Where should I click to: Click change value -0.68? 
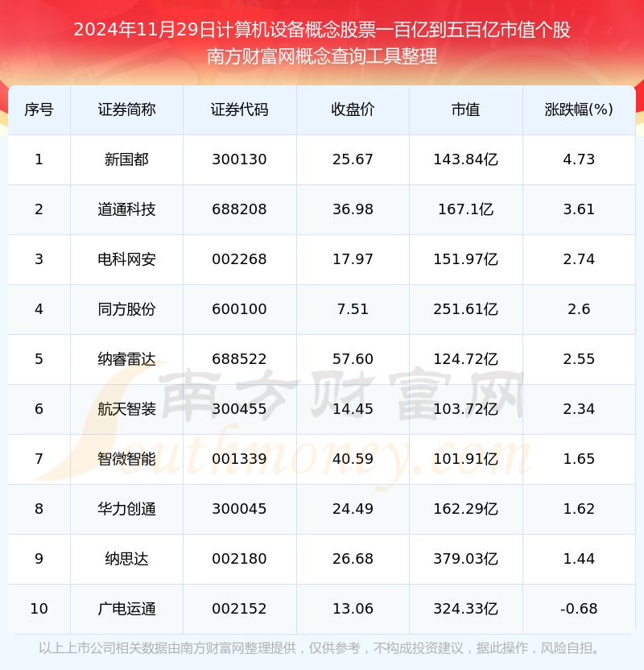579,609
